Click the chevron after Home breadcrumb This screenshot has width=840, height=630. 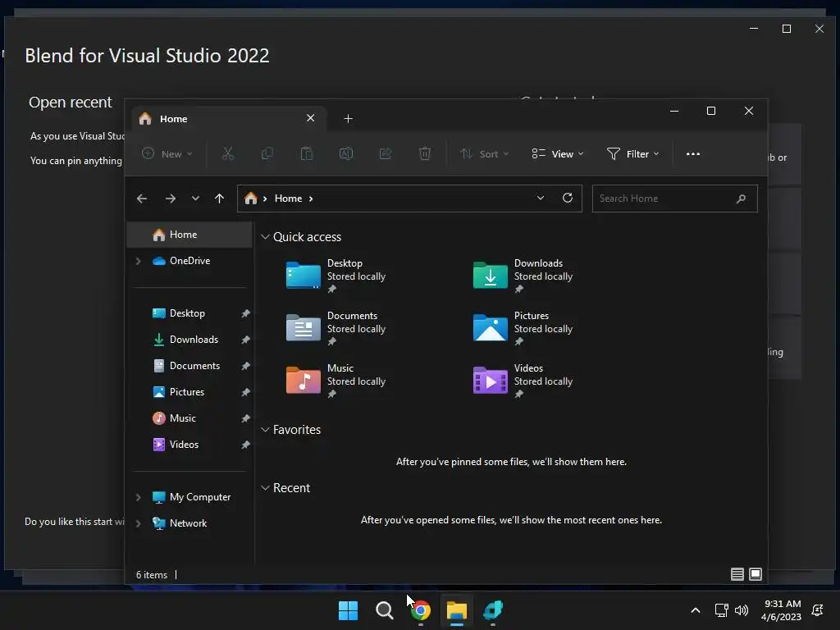click(311, 199)
